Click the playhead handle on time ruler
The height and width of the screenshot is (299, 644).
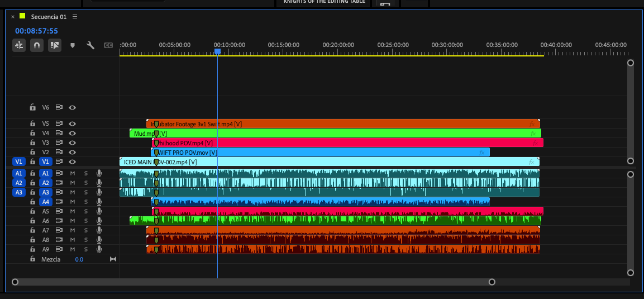click(x=218, y=51)
